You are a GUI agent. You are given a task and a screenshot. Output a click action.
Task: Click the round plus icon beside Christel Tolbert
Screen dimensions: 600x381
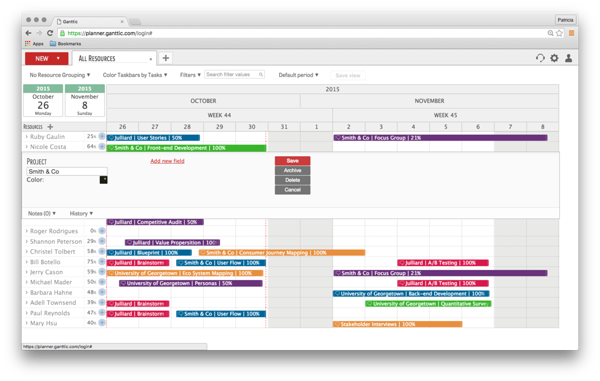click(102, 251)
